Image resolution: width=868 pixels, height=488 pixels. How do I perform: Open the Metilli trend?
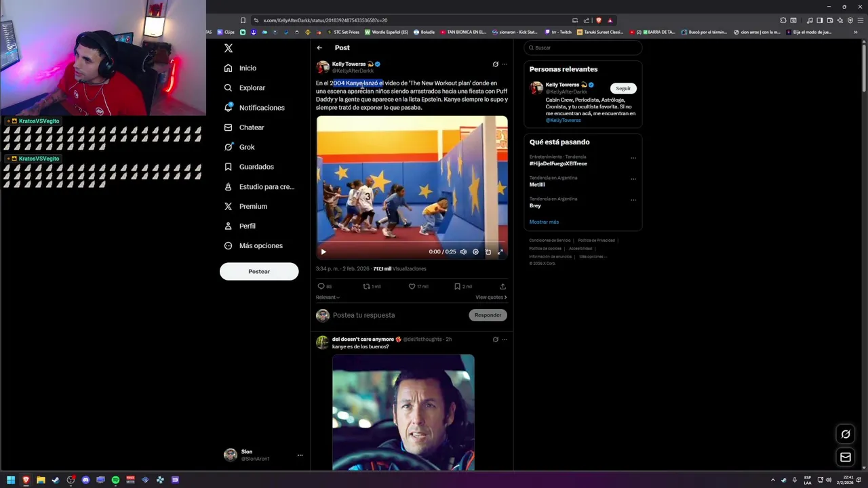click(x=537, y=184)
